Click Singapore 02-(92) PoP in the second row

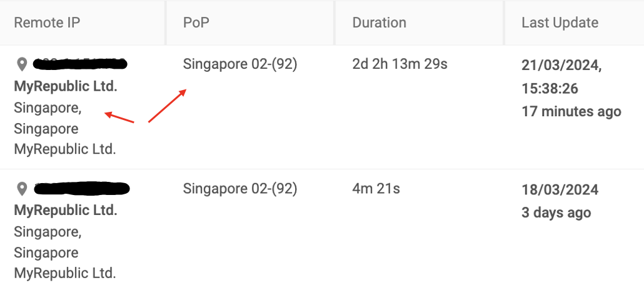pyautogui.click(x=240, y=189)
